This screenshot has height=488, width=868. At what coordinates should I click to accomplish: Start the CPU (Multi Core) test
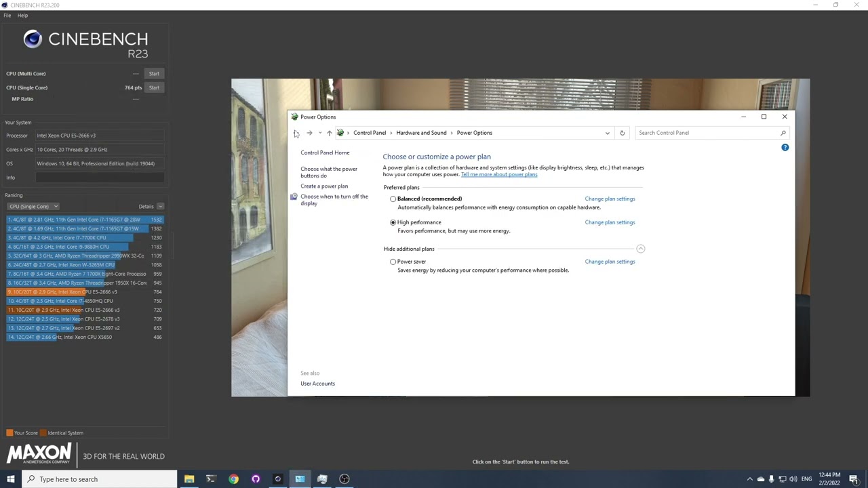point(154,73)
